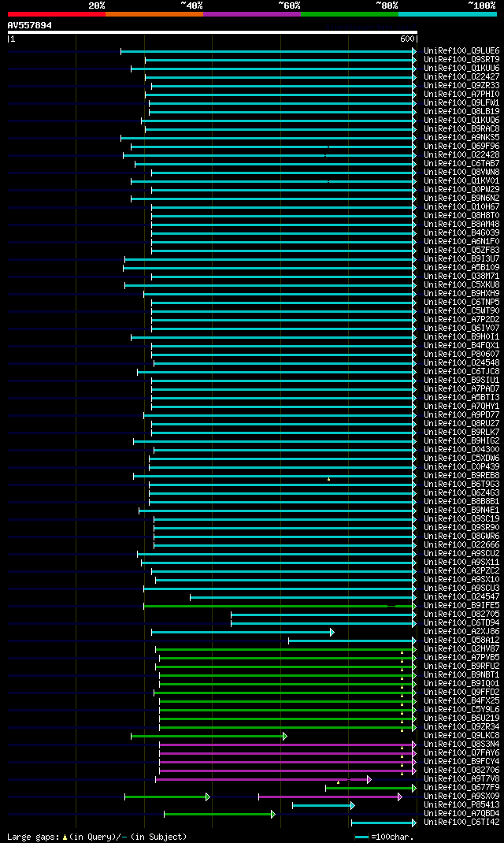Open the UniRef100_Q8S3N4 hit link
Viewport: 504px width, 843px height.
[x=461, y=744]
